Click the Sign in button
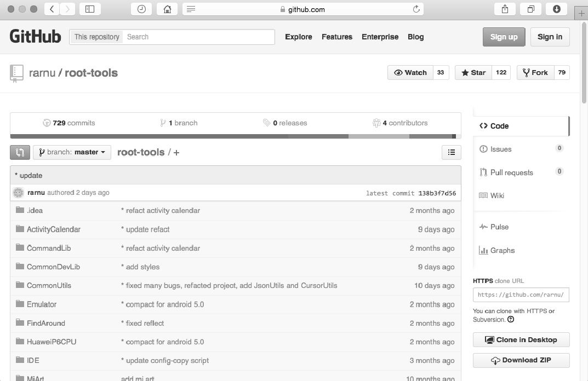Image resolution: width=588 pixels, height=381 pixels. tap(550, 37)
